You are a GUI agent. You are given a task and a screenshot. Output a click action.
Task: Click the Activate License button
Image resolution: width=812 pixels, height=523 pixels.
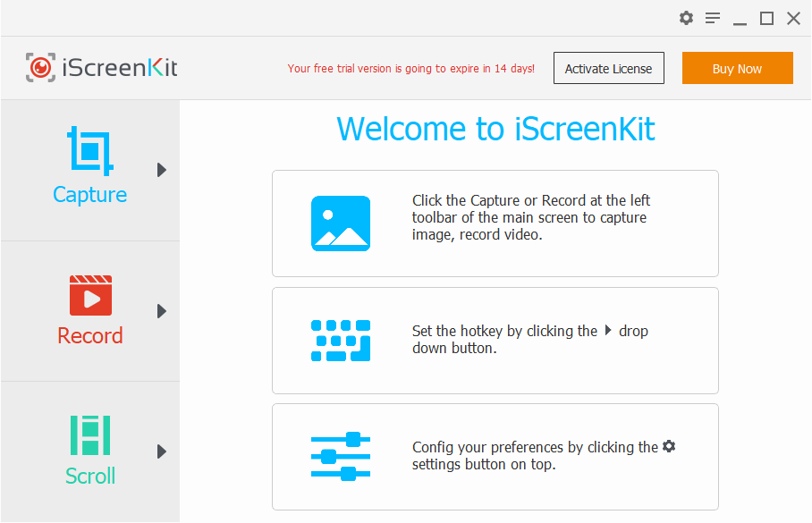(x=609, y=68)
